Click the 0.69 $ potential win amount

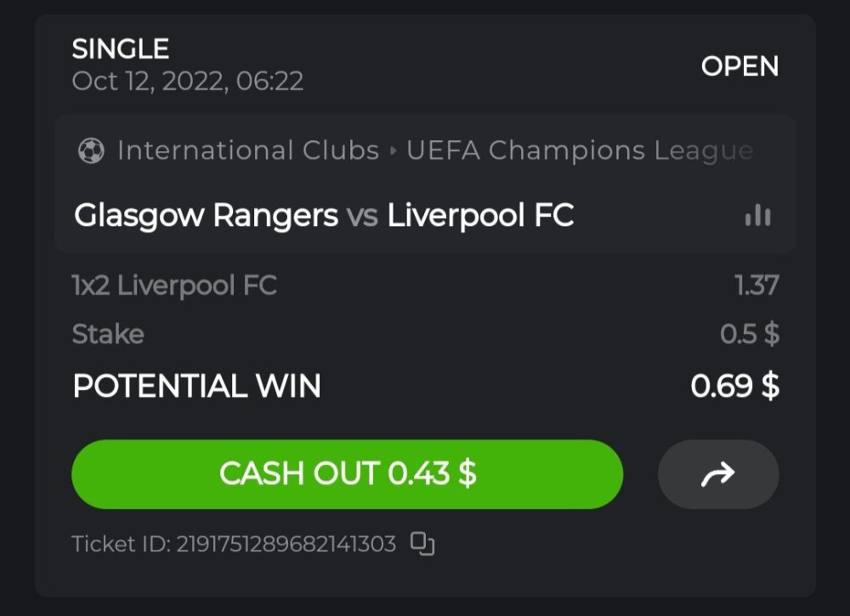tap(734, 387)
